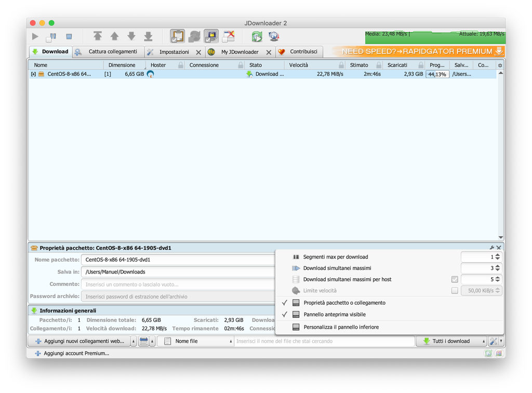Toggle lock icon on Connessione column

(241, 65)
